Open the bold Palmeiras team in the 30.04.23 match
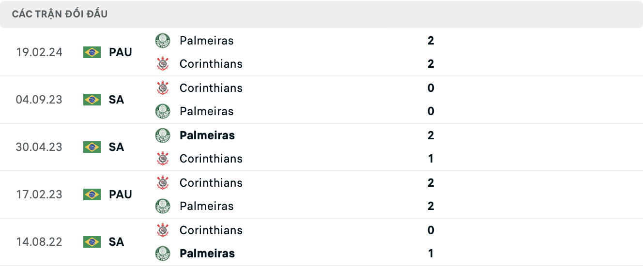The image size is (644, 268). click(207, 135)
